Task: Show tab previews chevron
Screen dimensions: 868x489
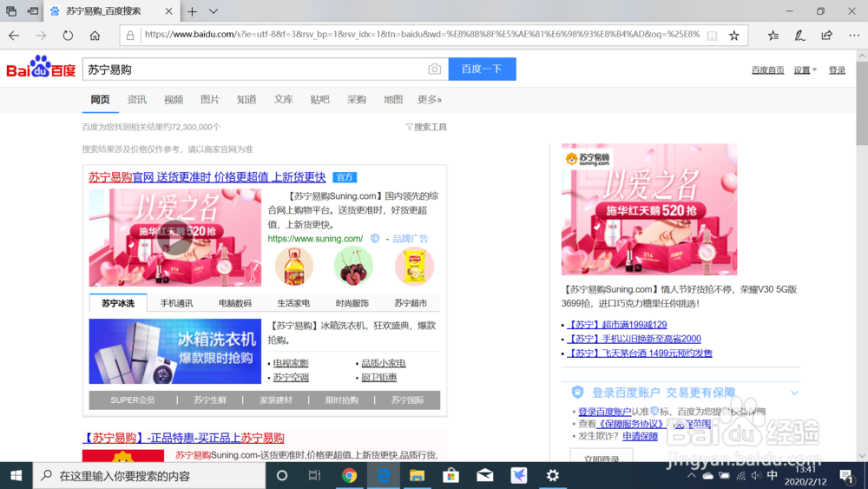Action: [214, 11]
